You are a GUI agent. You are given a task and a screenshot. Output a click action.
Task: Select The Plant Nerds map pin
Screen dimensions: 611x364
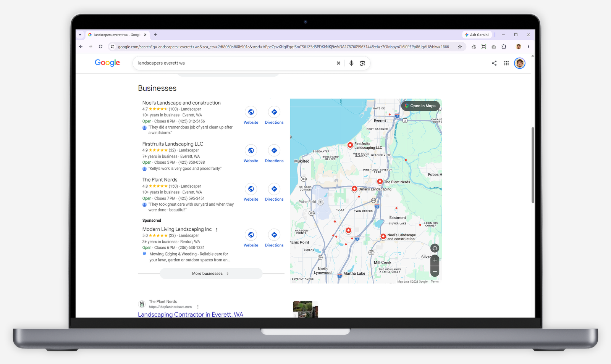coord(380,181)
